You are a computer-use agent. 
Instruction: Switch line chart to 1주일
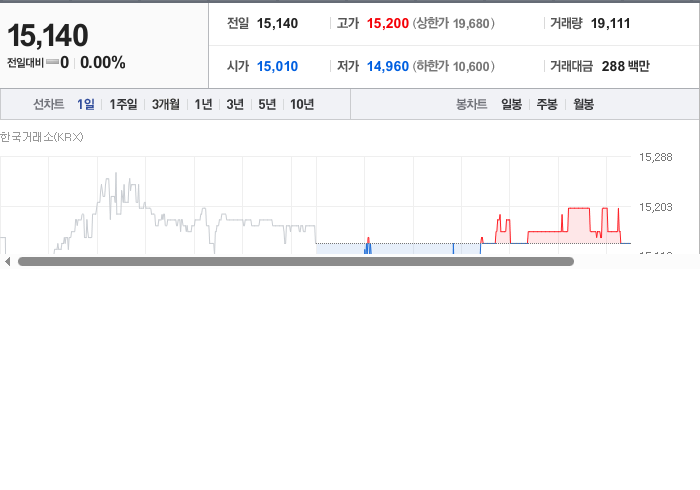pyautogui.click(x=123, y=104)
